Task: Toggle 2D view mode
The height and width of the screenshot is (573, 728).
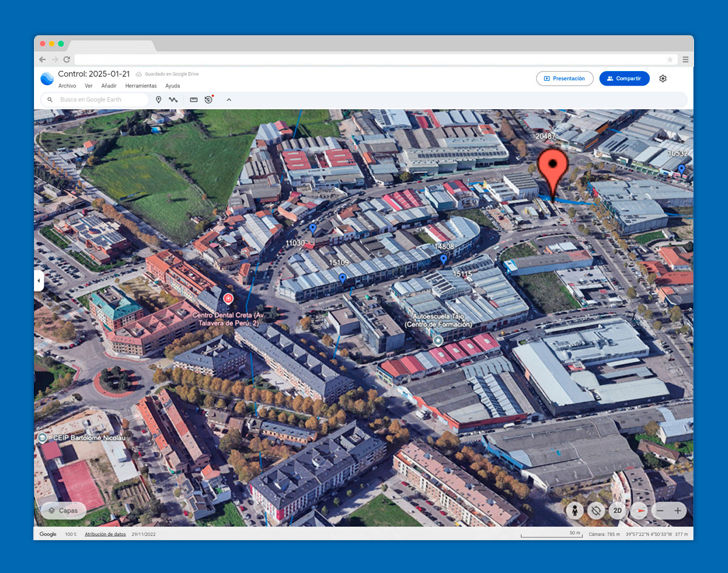Action: click(x=617, y=510)
